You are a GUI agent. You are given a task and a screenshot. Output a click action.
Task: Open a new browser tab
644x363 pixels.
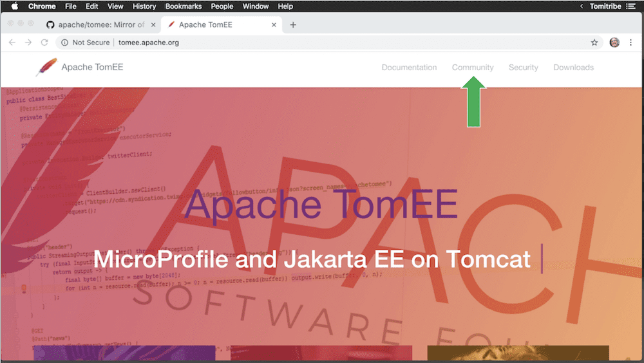[293, 24]
